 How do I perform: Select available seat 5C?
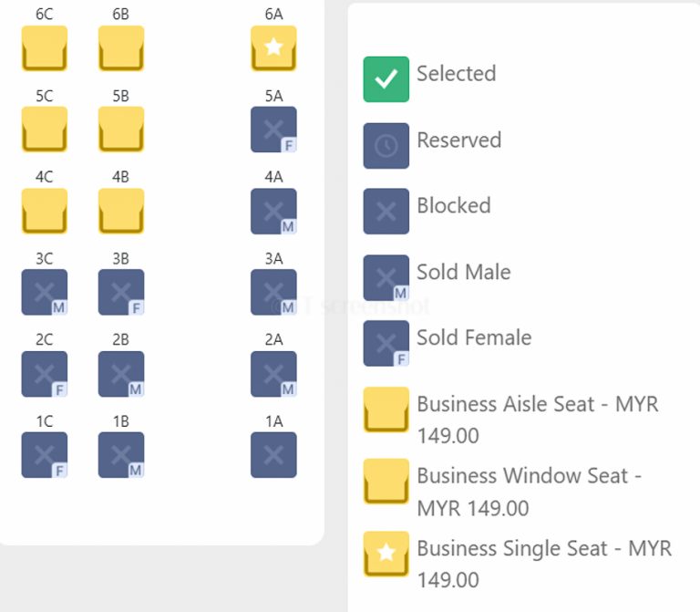(x=44, y=130)
